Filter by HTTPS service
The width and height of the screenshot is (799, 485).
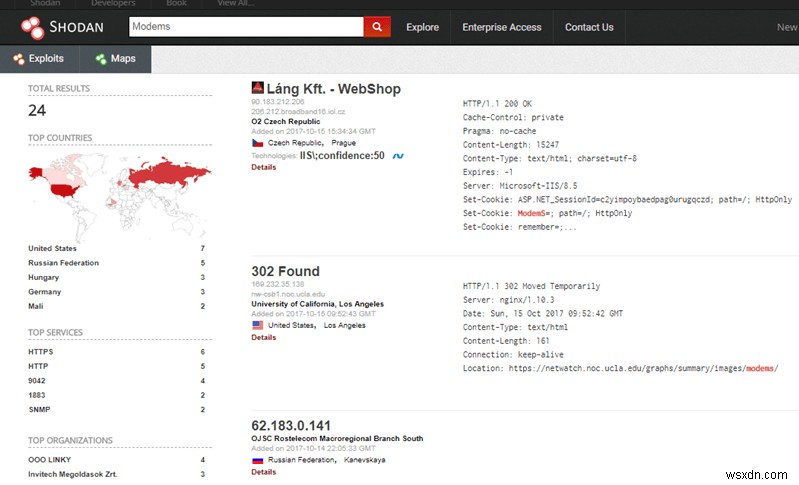[x=41, y=352]
